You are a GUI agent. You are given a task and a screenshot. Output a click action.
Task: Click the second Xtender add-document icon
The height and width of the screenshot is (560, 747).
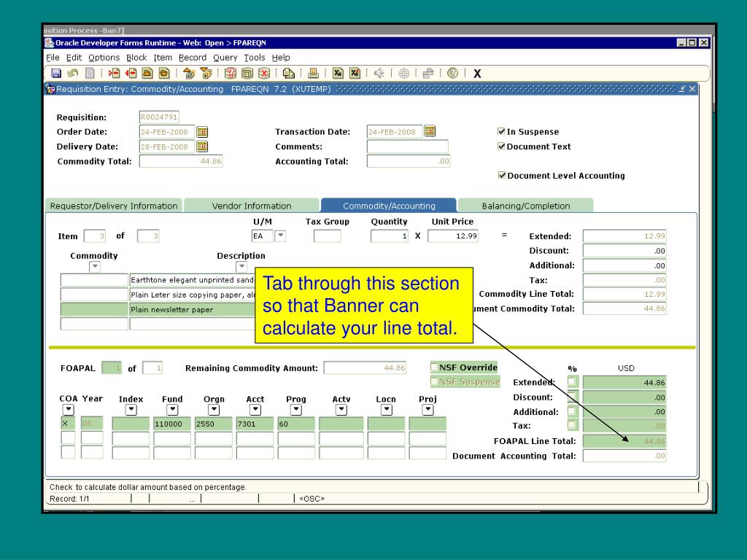coord(355,74)
